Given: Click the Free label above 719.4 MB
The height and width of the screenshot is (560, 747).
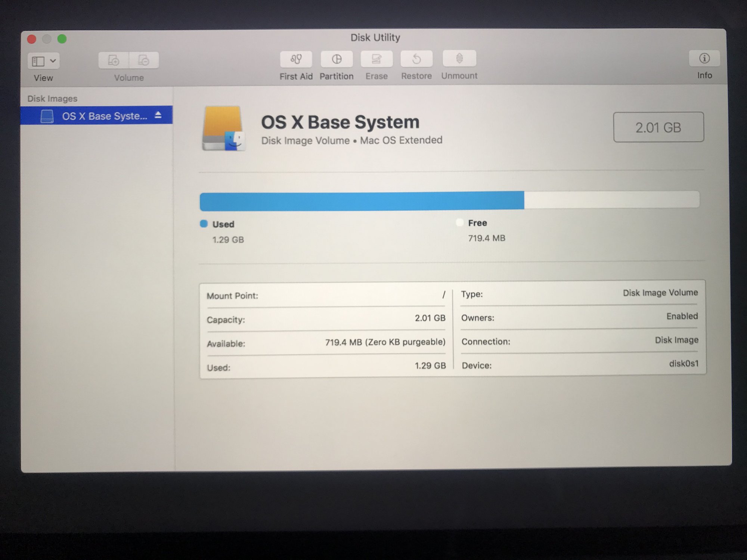Looking at the screenshot, I should 477,223.
